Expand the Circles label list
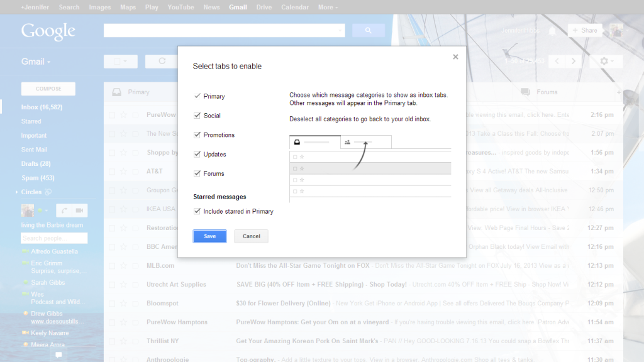This screenshot has width=644, height=362. pos(16,192)
